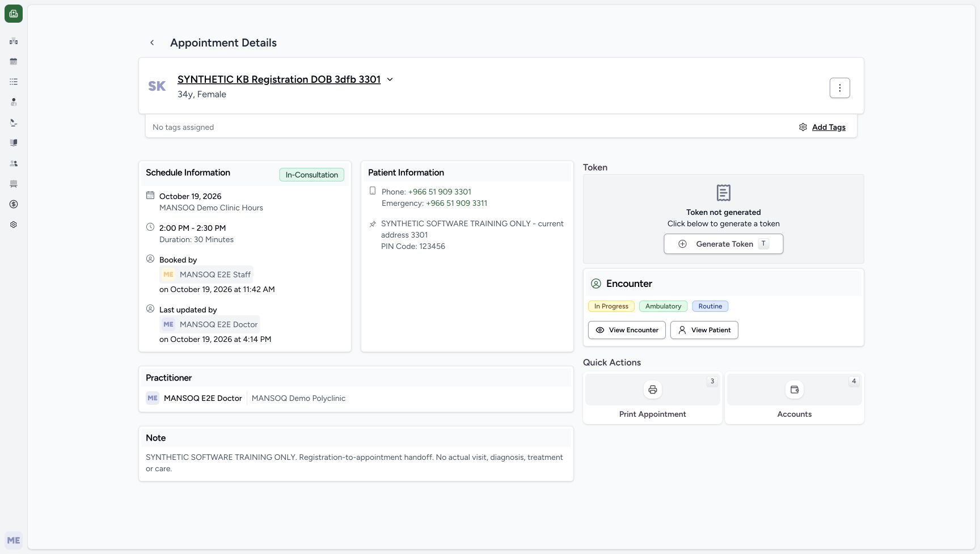Click the In-Consultation status badge

click(311, 175)
